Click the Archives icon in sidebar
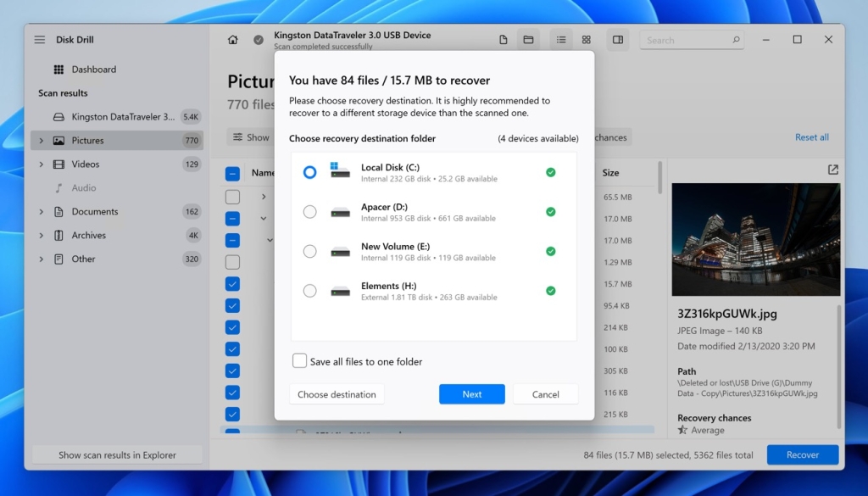The image size is (868, 496). pos(58,235)
